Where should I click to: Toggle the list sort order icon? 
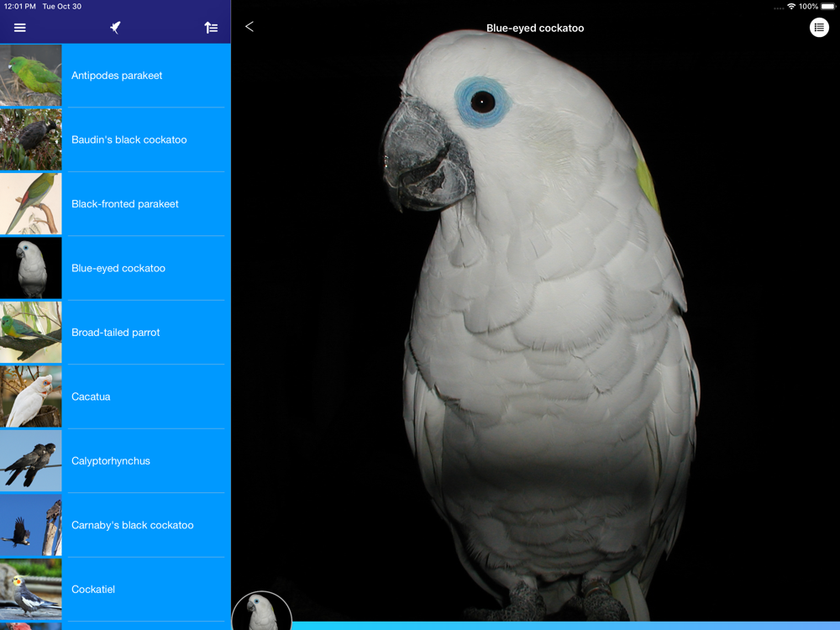(x=211, y=28)
